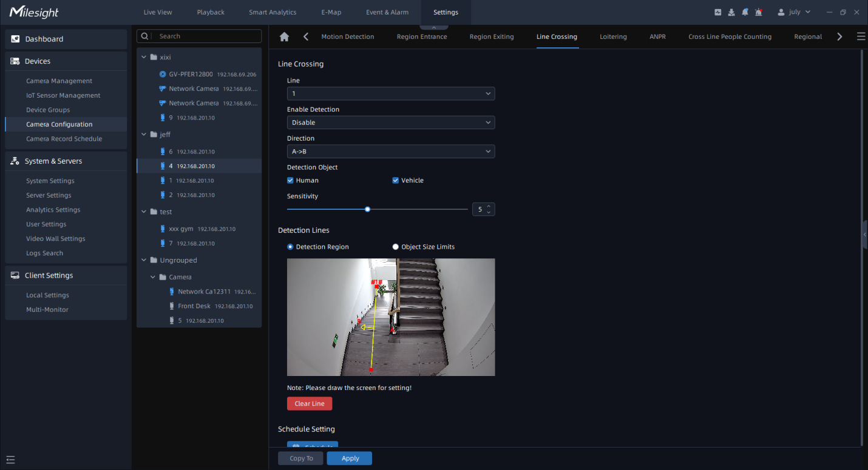The image size is (868, 470).
Task: Open the Enable Detection dropdown
Action: point(391,123)
